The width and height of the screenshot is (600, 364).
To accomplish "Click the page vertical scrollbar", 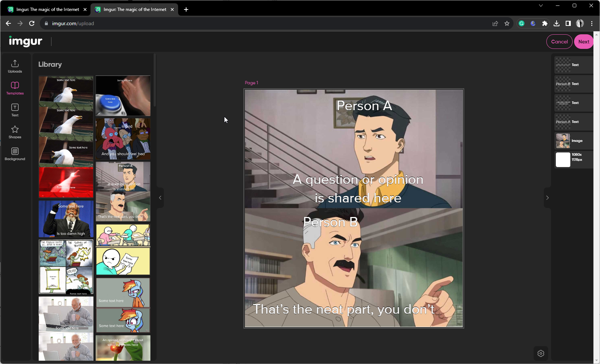I will click(x=597, y=197).
